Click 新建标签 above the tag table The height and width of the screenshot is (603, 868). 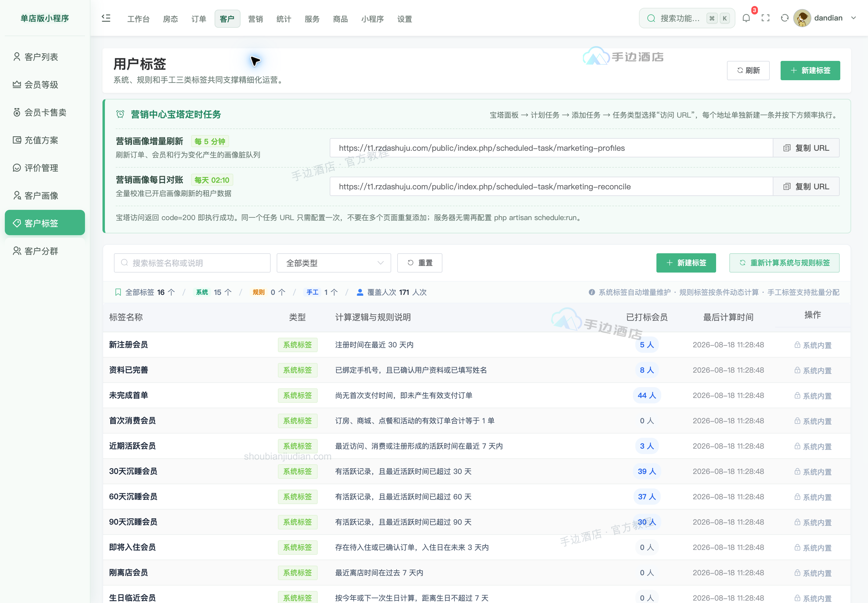tap(686, 263)
